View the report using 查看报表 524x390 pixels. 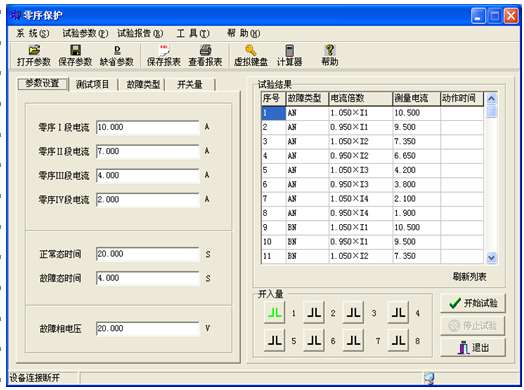click(206, 56)
